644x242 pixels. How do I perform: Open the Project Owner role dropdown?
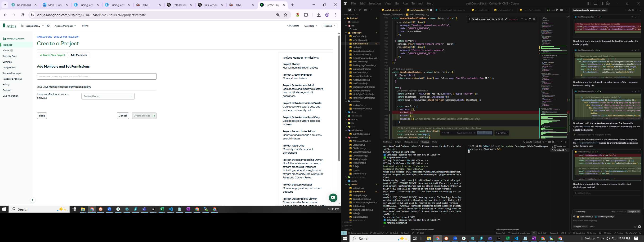tap(108, 96)
